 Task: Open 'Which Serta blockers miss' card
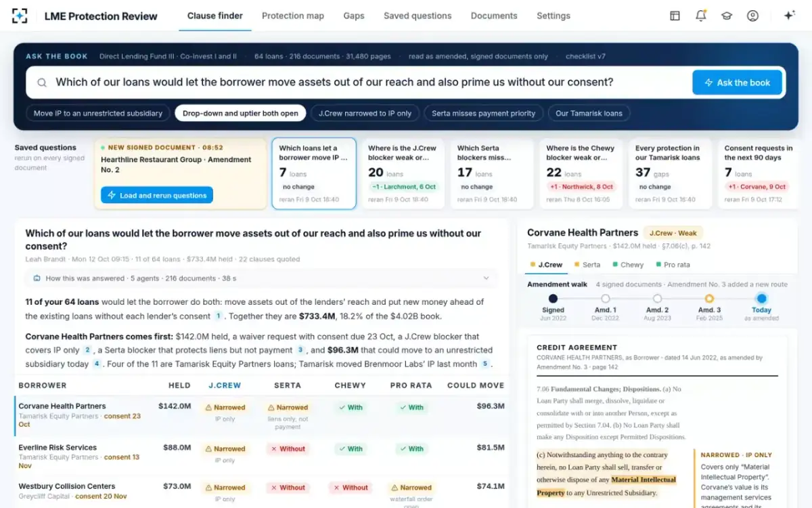[x=492, y=173]
